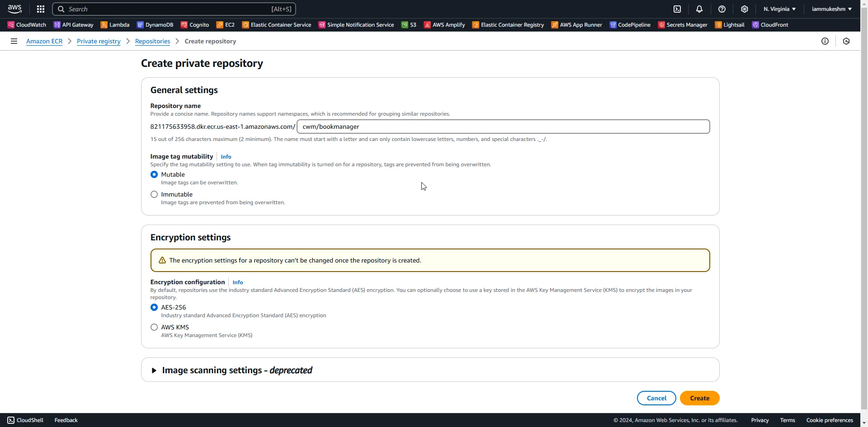868x427 pixels.
Task: Open the notifications bell
Action: coord(699,9)
